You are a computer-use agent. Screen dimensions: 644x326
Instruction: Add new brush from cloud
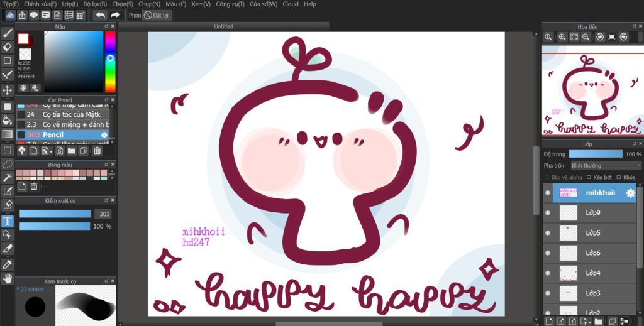point(22,151)
